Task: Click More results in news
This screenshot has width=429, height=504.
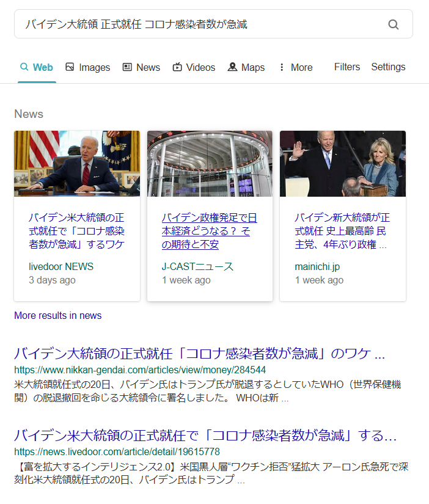Action: [58, 315]
